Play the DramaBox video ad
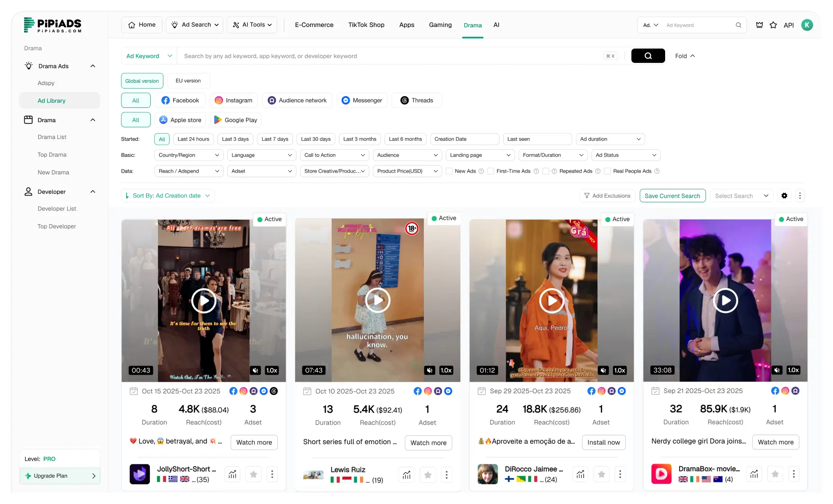The height and width of the screenshot is (504, 833). (725, 300)
